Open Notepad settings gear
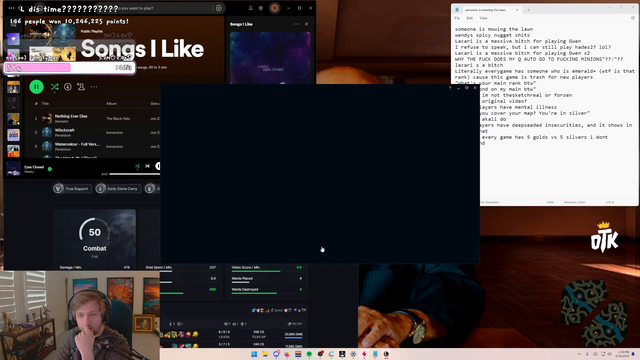This screenshot has width=640, height=360. (x=633, y=18)
